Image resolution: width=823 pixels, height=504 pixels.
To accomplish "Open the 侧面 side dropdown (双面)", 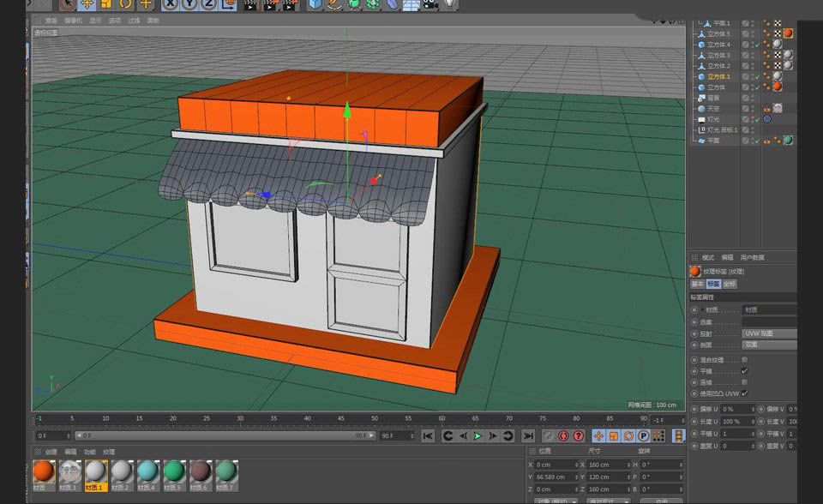I will tap(769, 345).
